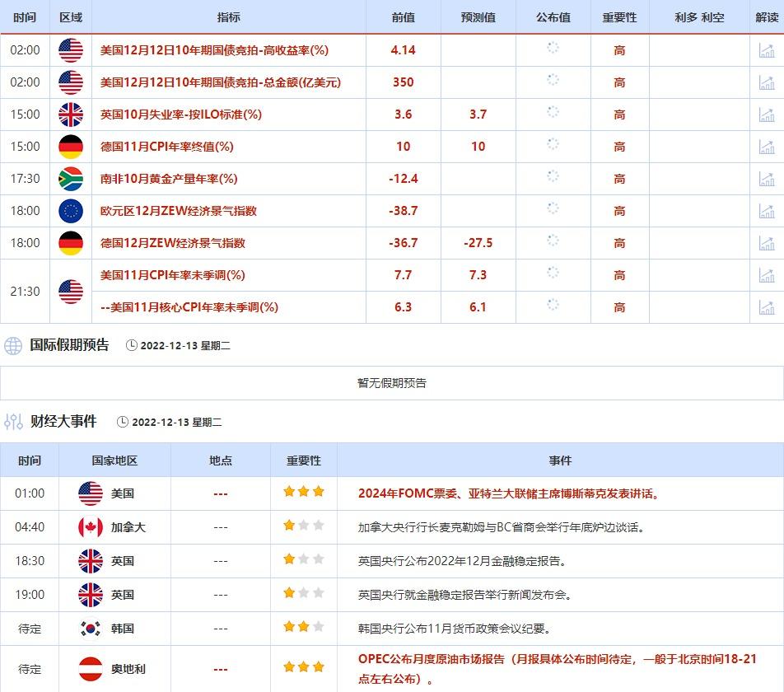Click star rating in South Korea event row
Viewport: 784px width, 692px height.
point(303,628)
